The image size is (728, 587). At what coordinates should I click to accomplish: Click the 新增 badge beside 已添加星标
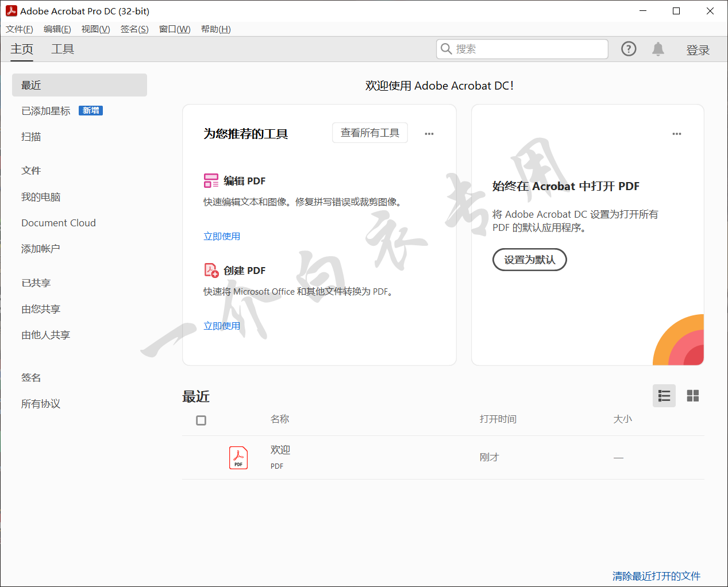(91, 111)
